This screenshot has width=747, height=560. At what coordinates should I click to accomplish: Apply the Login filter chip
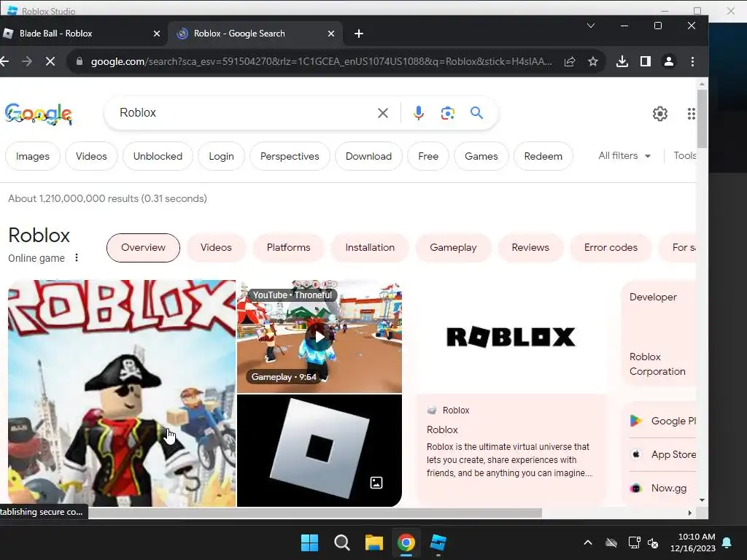coord(221,156)
